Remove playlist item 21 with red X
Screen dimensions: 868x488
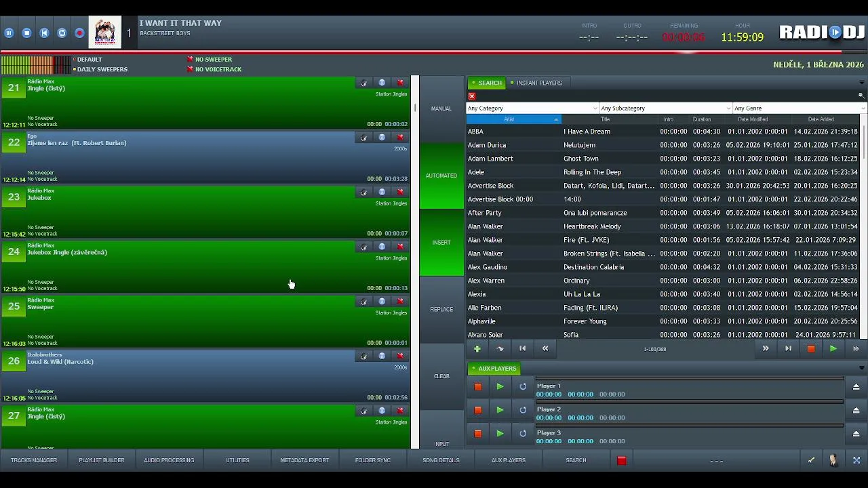(400, 83)
